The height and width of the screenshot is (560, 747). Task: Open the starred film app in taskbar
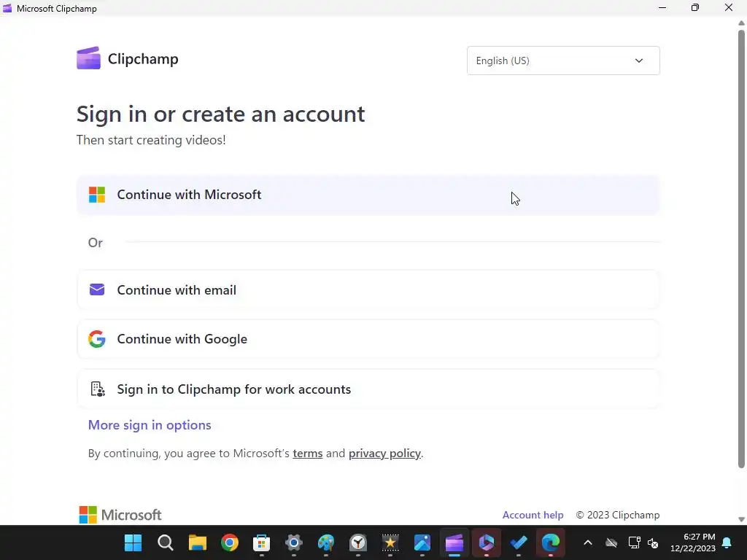(x=390, y=542)
